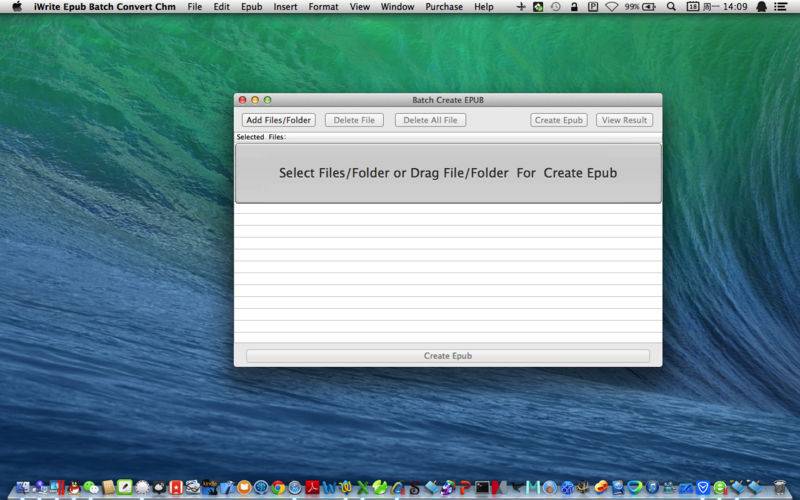Open the Trash in the dock
800x500 pixels.
780,488
